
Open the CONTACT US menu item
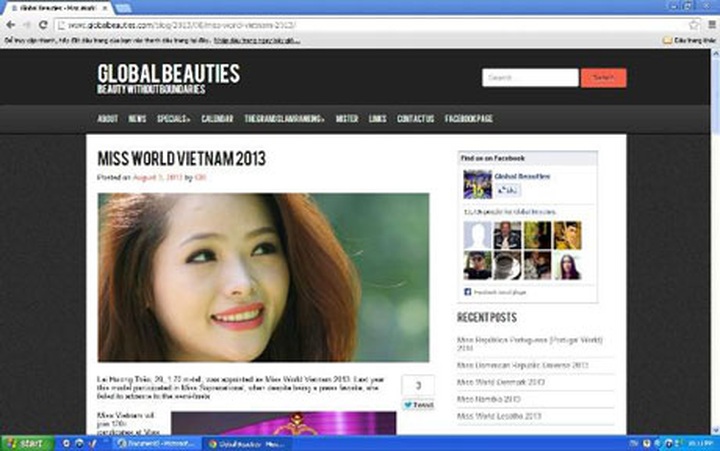click(416, 118)
